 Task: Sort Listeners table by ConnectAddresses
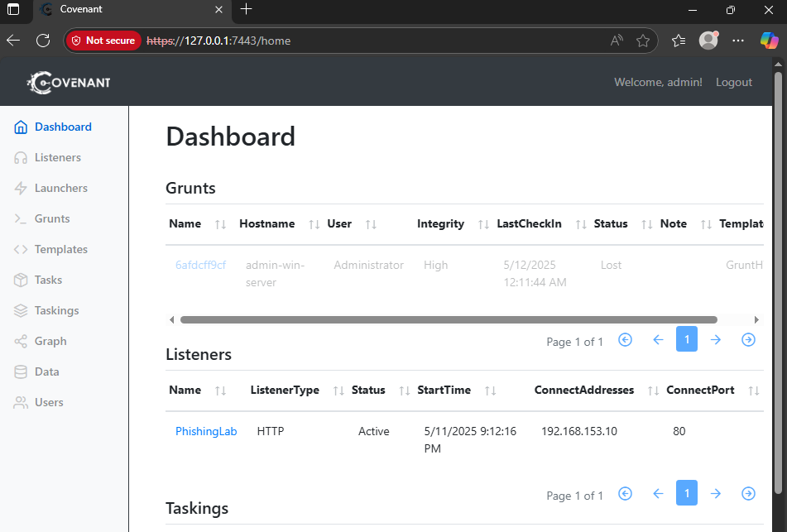coord(653,391)
